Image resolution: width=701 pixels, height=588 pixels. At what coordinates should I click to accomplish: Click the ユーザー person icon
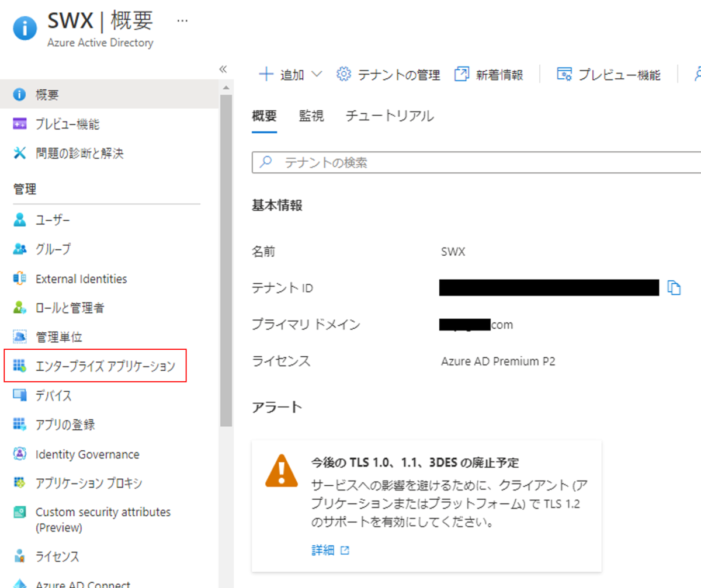point(20,220)
